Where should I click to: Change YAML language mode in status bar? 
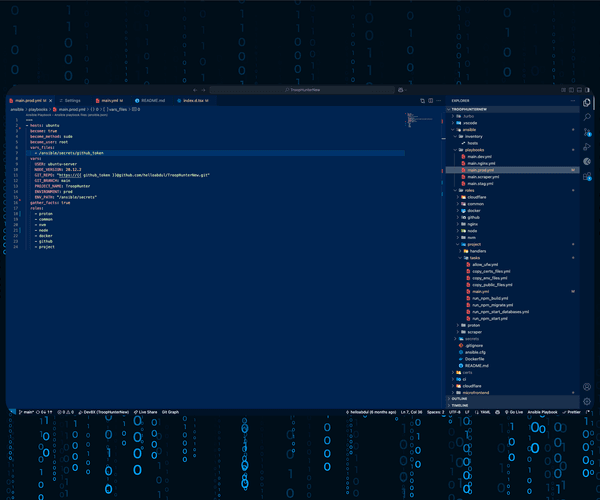(x=485, y=412)
